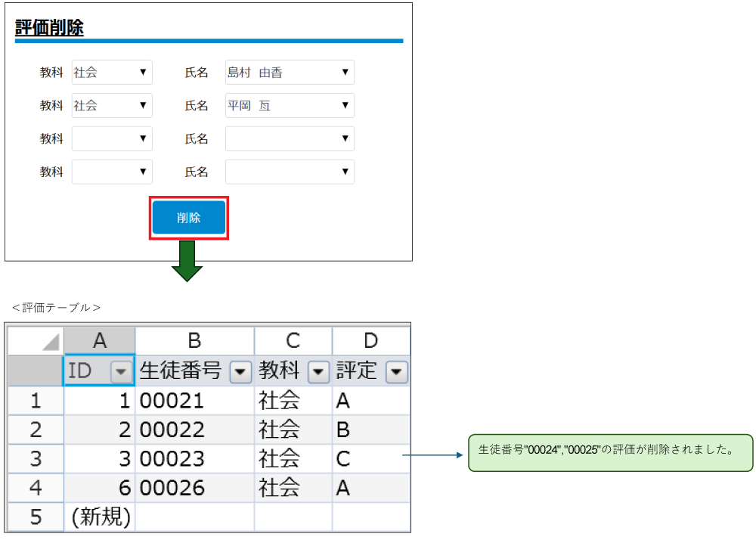756x540 pixels.
Task: Open the 教科 dropdown beside 島村 由香
Action: tap(112, 73)
